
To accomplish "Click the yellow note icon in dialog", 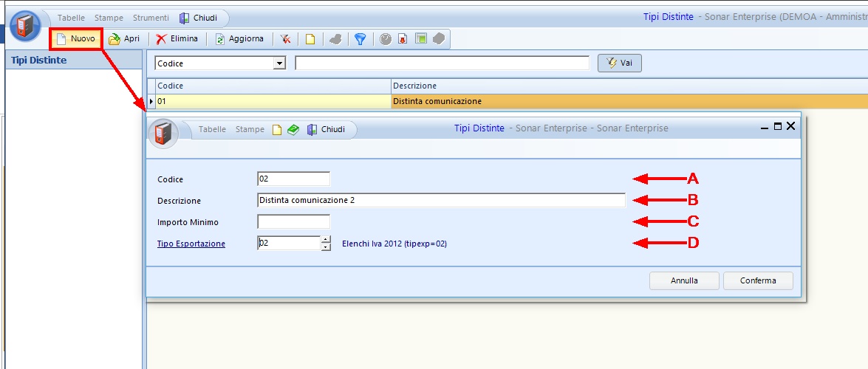I will point(278,129).
